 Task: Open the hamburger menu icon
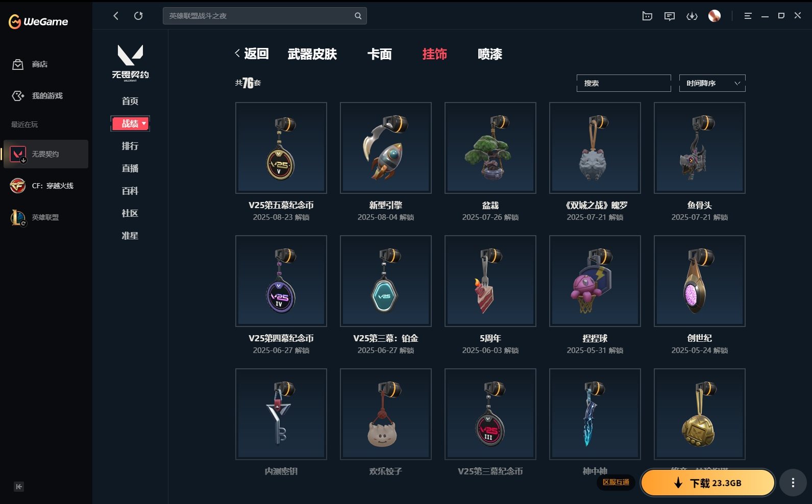click(748, 16)
